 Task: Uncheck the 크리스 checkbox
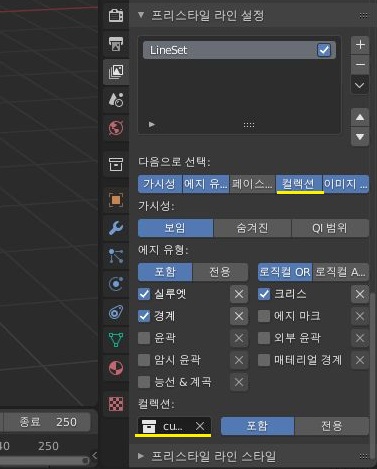click(264, 294)
